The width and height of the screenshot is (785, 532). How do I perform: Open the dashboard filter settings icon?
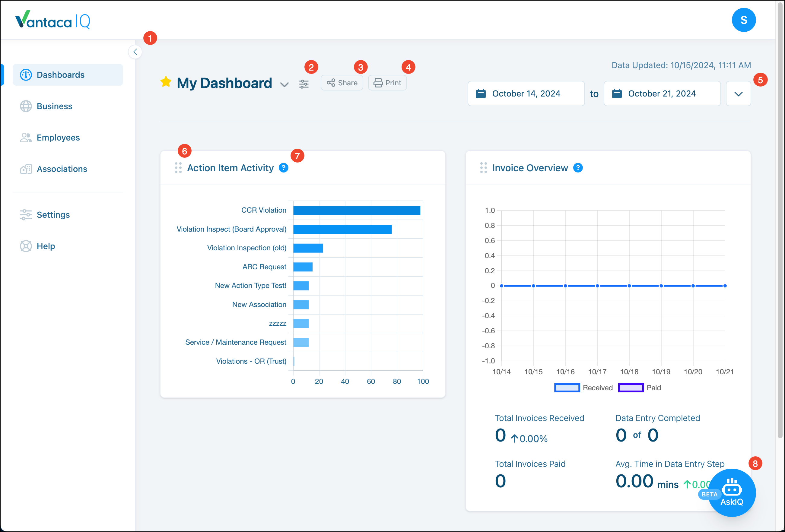pyautogui.click(x=304, y=83)
